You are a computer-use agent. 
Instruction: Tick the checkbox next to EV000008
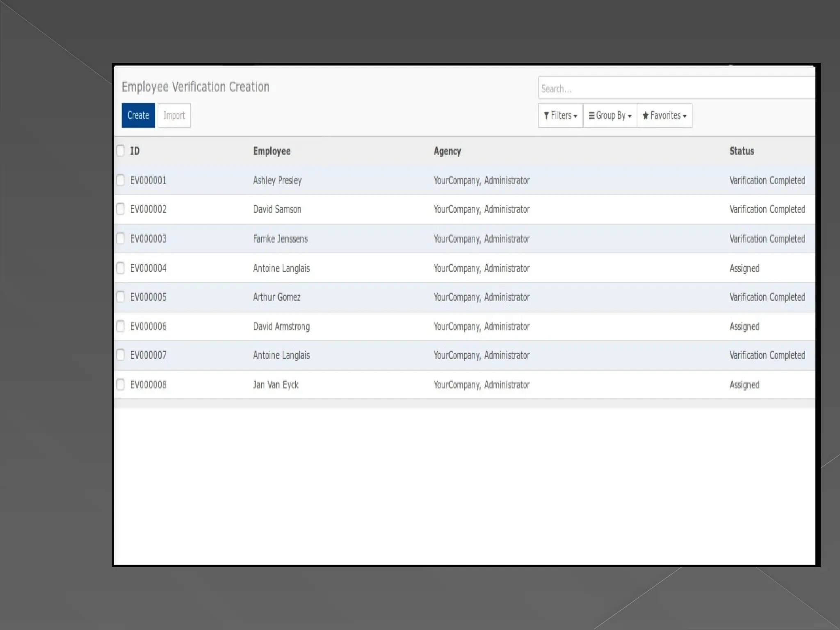point(120,384)
